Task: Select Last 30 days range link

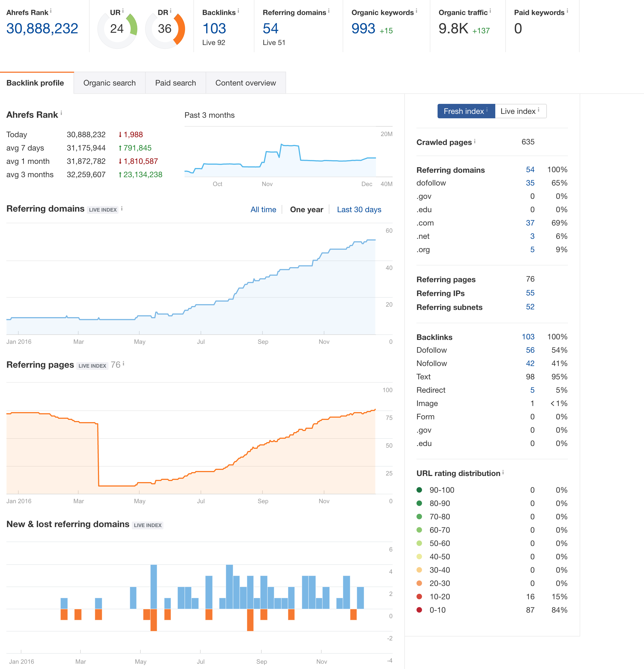Action: click(x=359, y=210)
